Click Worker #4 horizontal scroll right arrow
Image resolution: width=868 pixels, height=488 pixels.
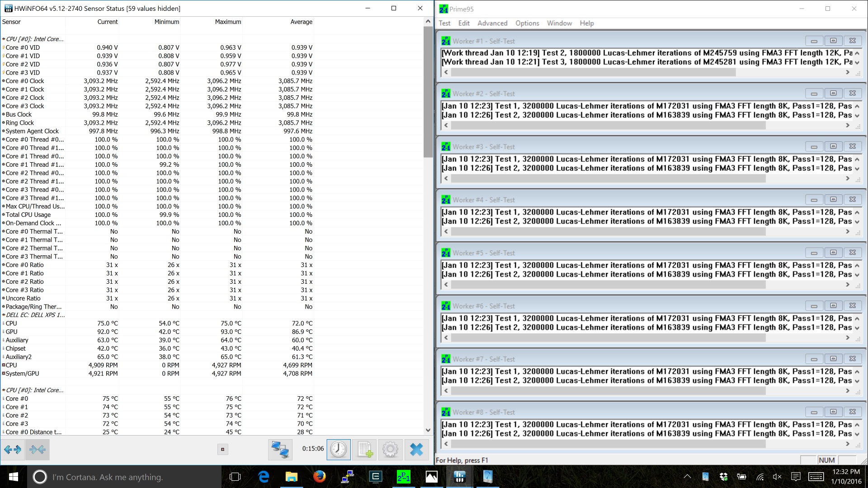coord(848,231)
